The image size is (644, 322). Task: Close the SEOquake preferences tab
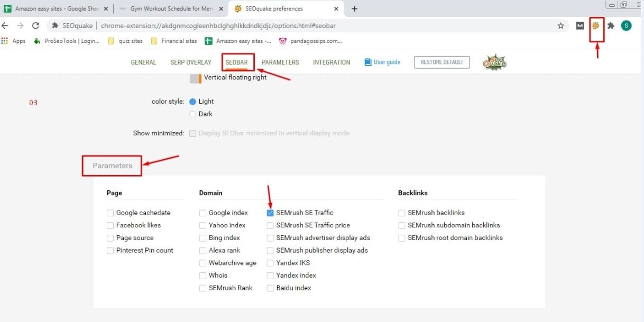(337, 8)
